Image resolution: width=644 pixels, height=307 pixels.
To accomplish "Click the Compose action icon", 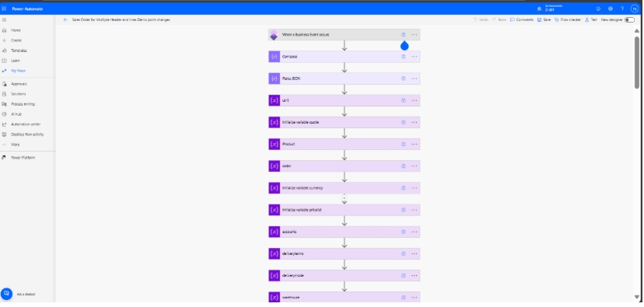I will coord(275,57).
